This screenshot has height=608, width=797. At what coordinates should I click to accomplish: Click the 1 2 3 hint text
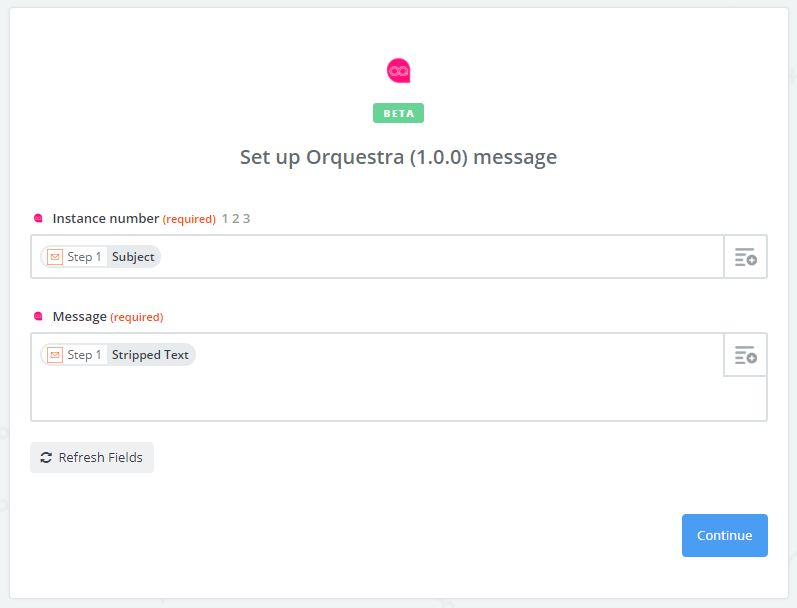pyautogui.click(x=236, y=219)
